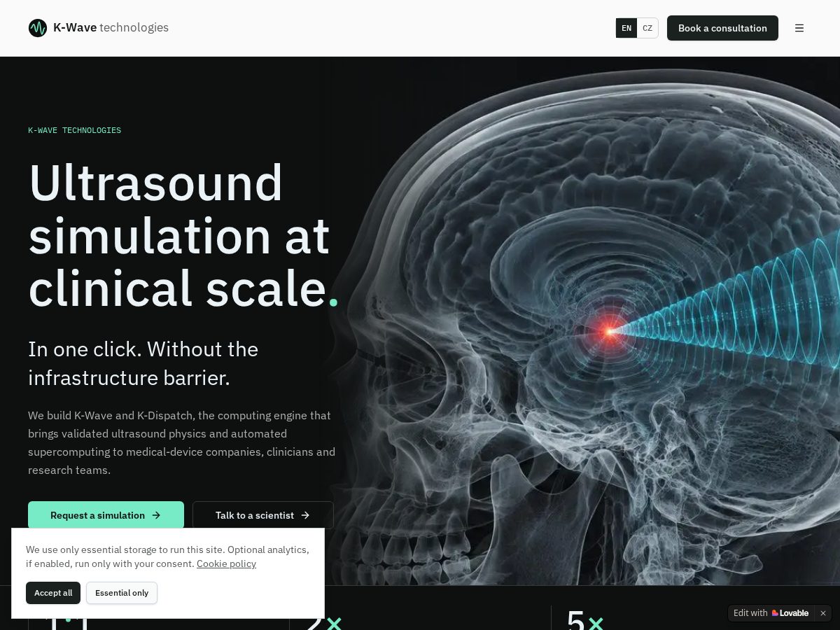This screenshot has width=840, height=630.
Task: Accept all cookies
Action: [53, 593]
